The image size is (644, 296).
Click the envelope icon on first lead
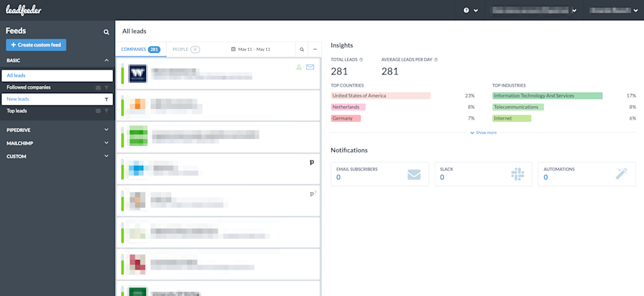click(x=310, y=67)
